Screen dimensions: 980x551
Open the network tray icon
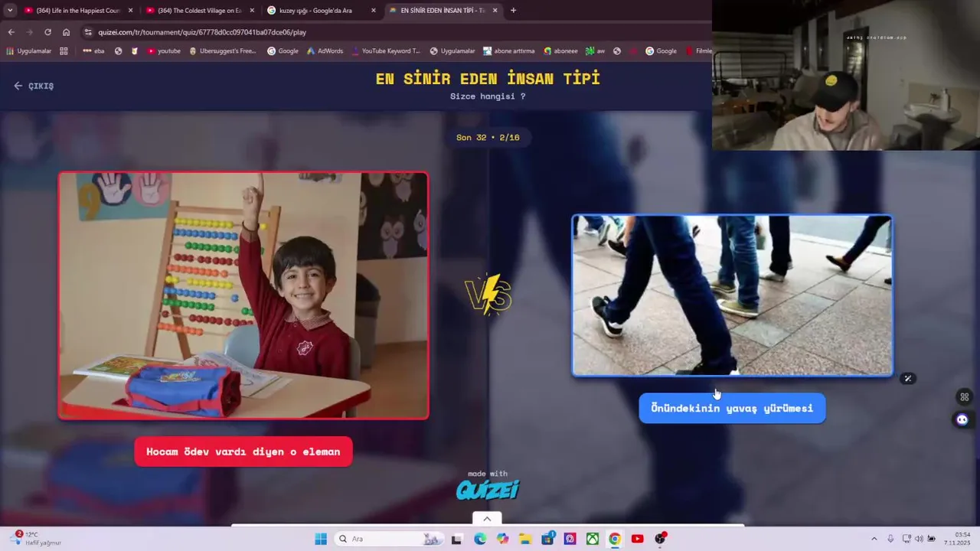pos(906,539)
